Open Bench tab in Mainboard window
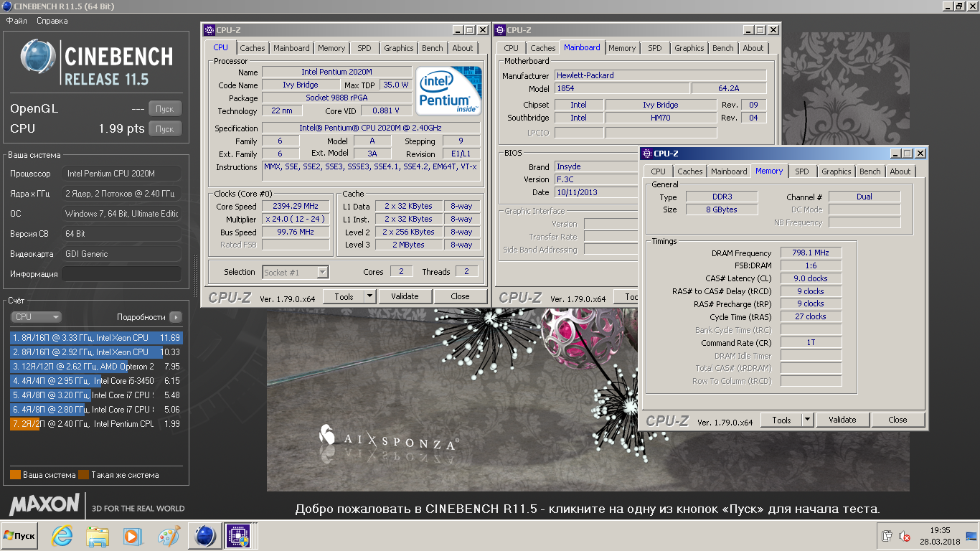Viewport: 980px width, 551px height. (723, 48)
